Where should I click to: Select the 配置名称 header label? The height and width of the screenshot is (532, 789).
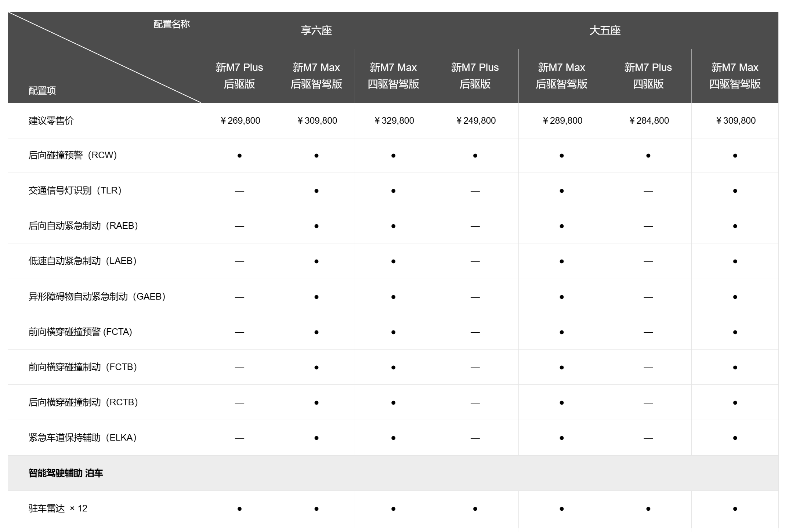coord(171,24)
